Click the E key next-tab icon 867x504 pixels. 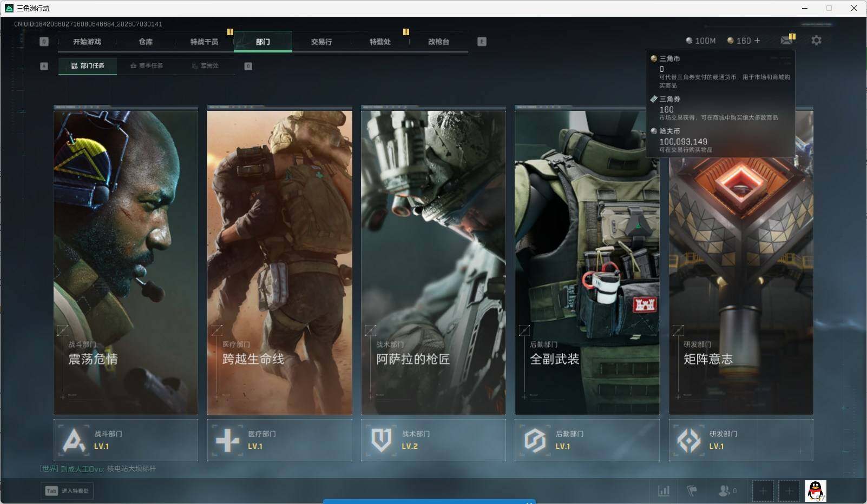(482, 42)
